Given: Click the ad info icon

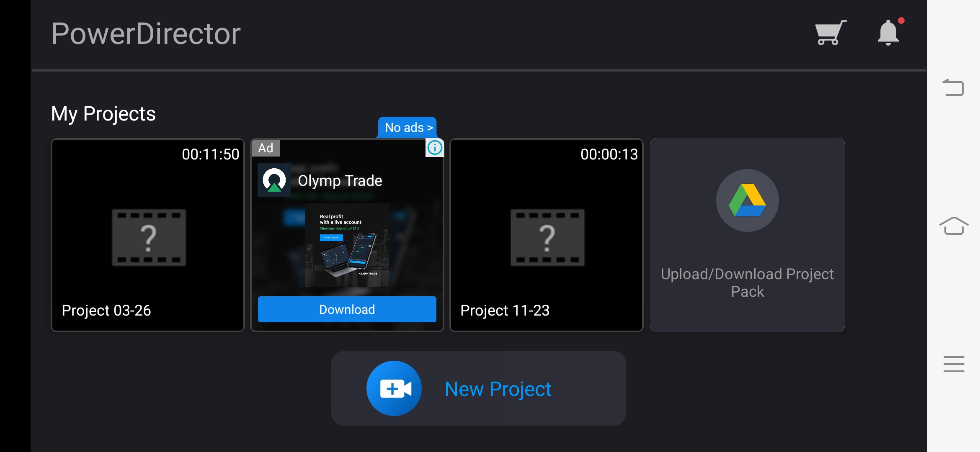Looking at the screenshot, I should click(435, 148).
